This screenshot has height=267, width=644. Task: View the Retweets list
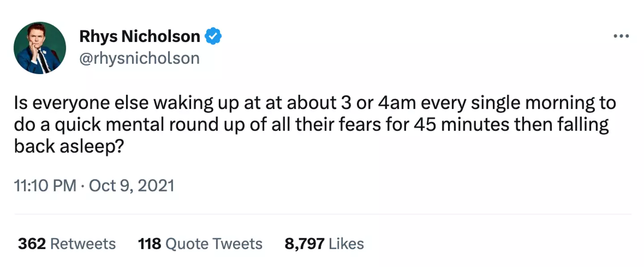pyautogui.click(x=83, y=244)
